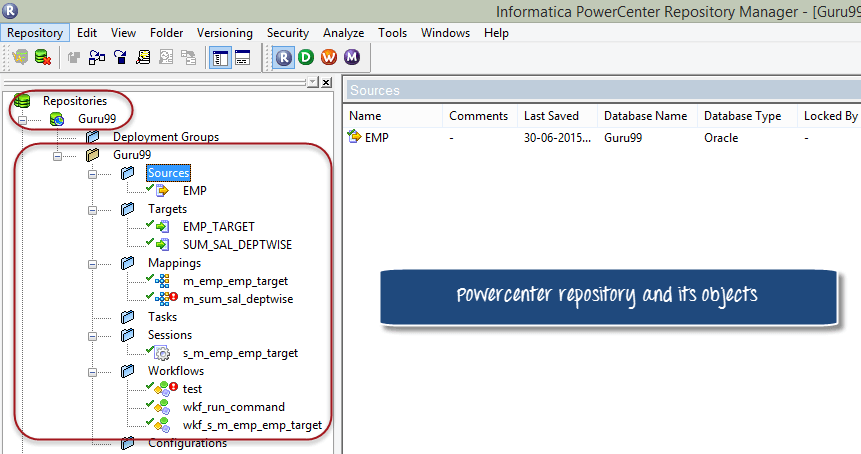Collapse the Targets folder node

(x=93, y=210)
